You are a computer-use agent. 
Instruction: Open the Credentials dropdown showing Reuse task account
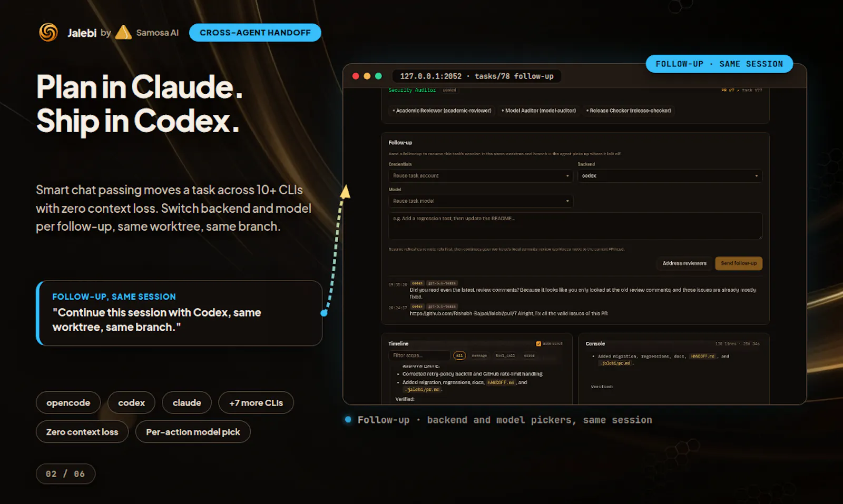pos(481,176)
